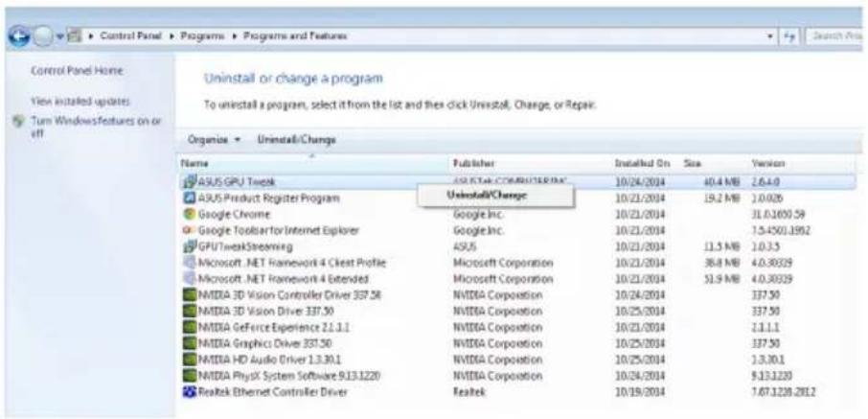Screen dimensions: 868x419
Task: Click the Uninstall or change a program heading
Action: (293, 79)
